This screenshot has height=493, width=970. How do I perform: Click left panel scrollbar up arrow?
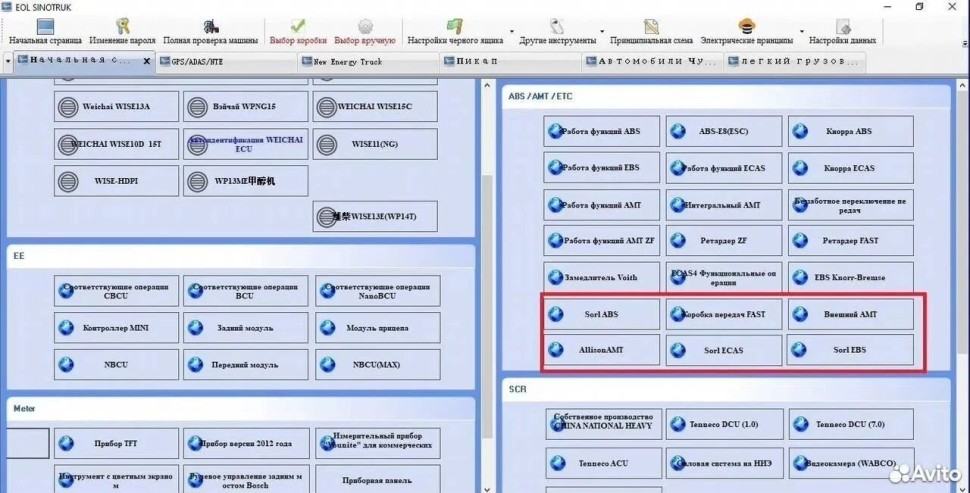click(487, 85)
